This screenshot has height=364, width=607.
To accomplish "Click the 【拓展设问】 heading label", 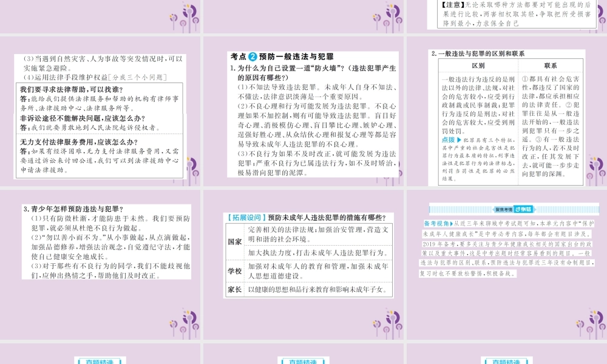I will 246,218.
